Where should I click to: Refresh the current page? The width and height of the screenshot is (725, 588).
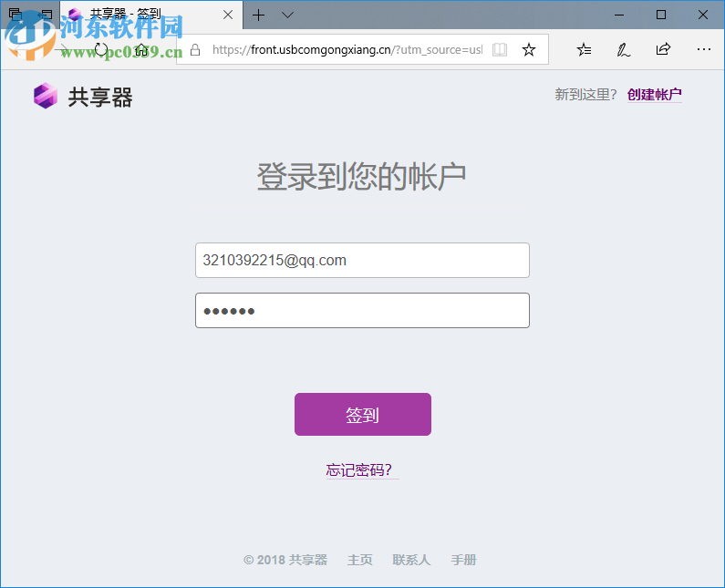[101, 49]
